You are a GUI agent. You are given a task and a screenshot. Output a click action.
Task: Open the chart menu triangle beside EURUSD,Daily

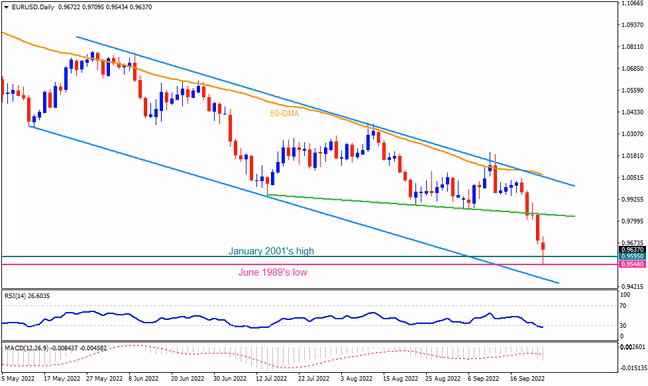tap(6, 7)
